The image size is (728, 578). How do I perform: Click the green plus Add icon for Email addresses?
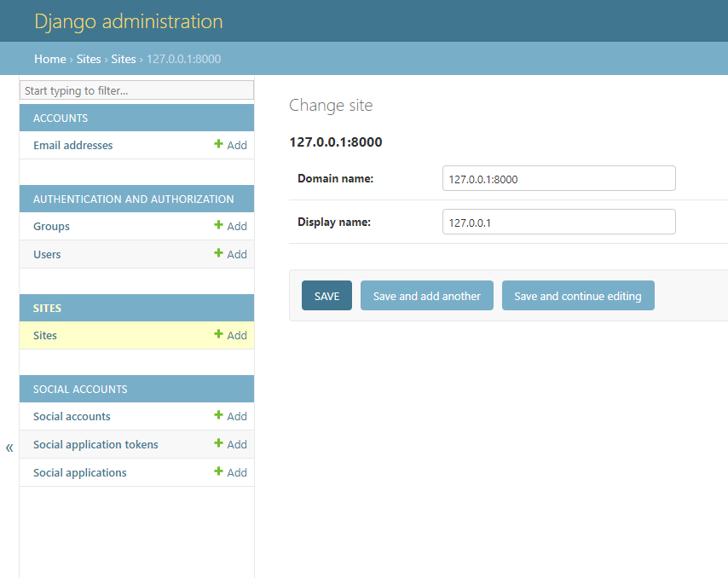218,145
